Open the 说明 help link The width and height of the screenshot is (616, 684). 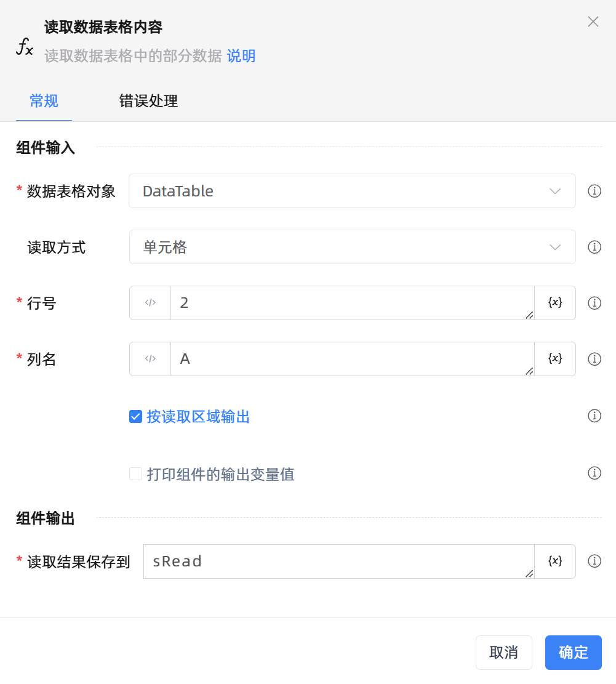tap(241, 56)
